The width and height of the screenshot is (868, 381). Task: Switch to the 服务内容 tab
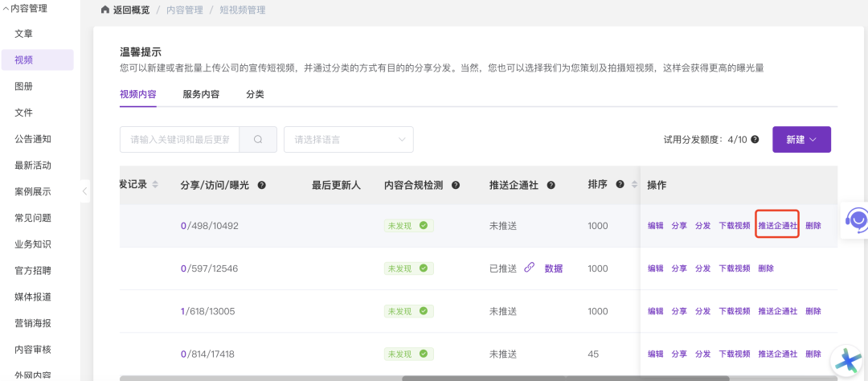tap(201, 94)
